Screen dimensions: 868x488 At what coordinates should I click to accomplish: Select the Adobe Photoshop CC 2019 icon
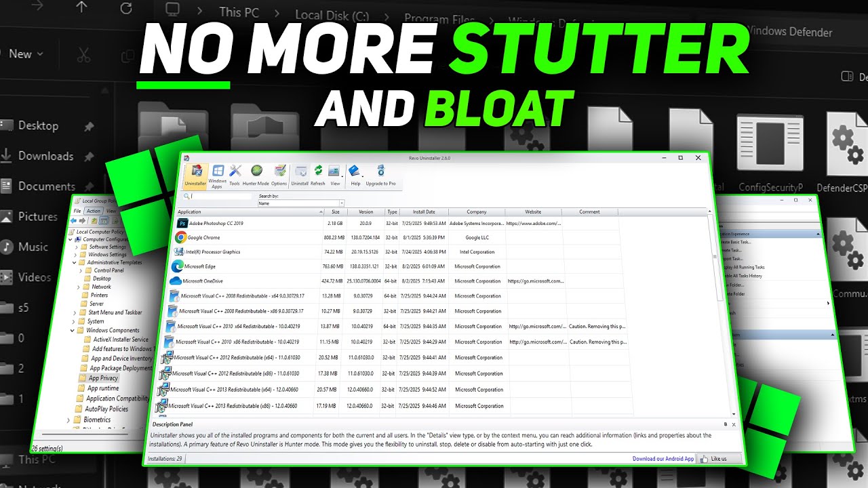182,223
